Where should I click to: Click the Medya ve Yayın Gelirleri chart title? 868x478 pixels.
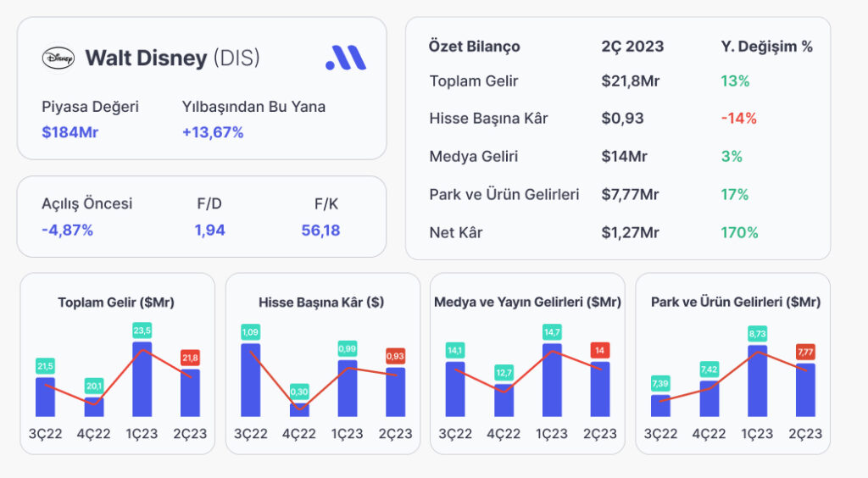(x=527, y=302)
